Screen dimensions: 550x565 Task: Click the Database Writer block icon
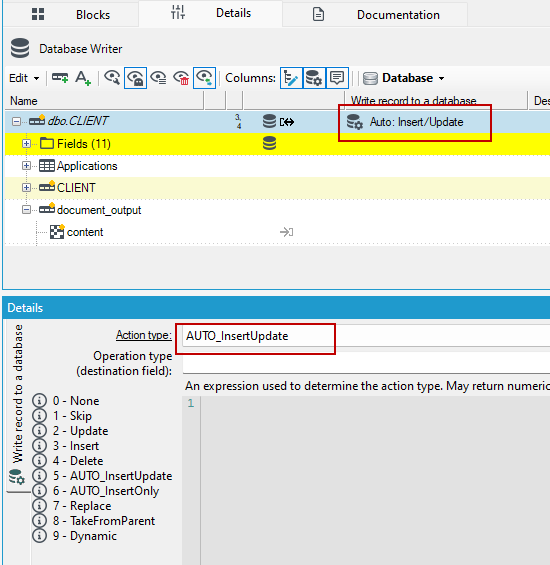[x=20, y=48]
